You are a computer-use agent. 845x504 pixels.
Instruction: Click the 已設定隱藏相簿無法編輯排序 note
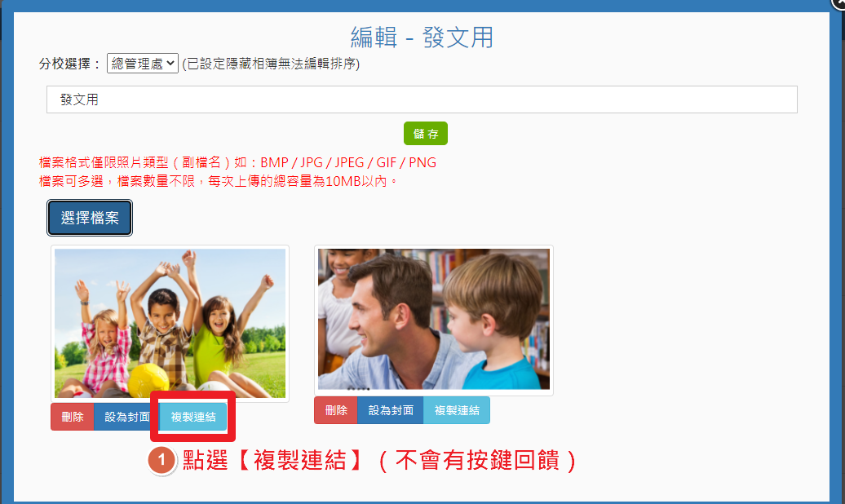pos(271,64)
